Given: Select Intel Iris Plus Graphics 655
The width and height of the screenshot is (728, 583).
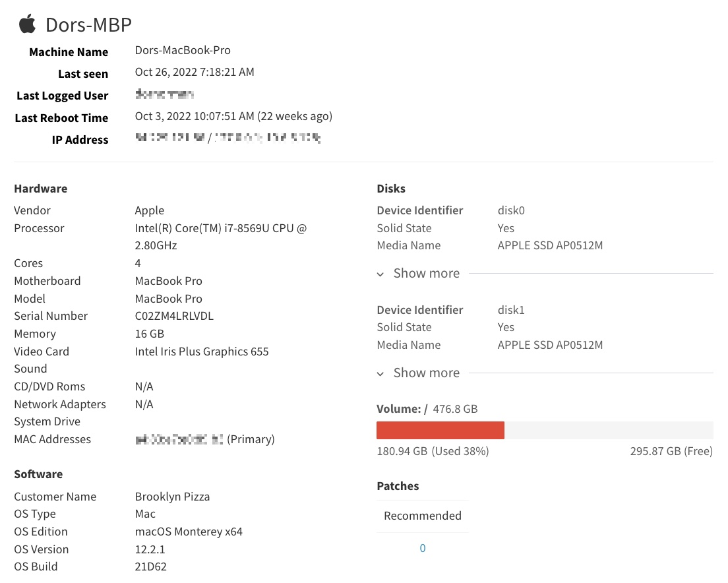Looking at the screenshot, I should 202,352.
